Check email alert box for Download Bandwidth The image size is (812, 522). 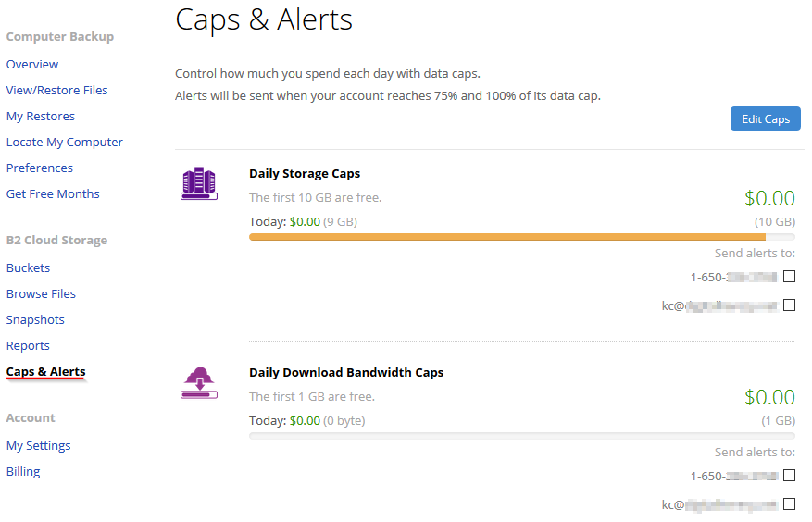pos(789,503)
